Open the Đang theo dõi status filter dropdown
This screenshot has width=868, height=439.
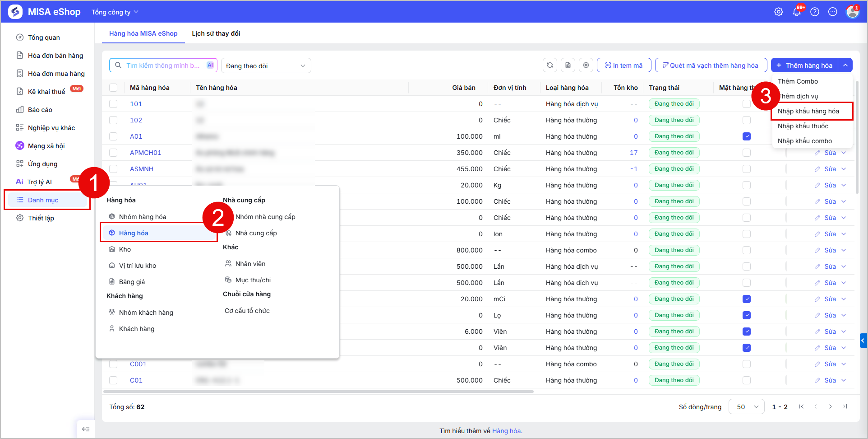pyautogui.click(x=266, y=65)
